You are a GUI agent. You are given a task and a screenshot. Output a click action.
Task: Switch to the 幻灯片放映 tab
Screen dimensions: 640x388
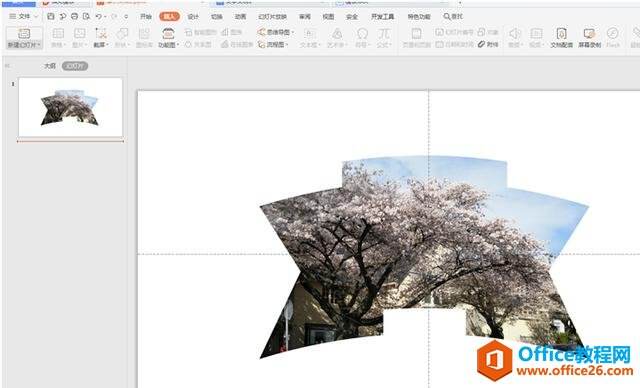point(272,16)
